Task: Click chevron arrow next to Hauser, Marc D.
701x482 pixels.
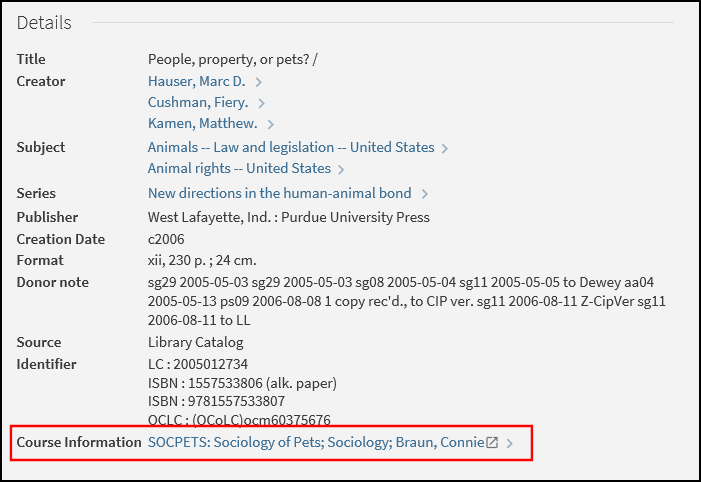Action: pos(259,82)
